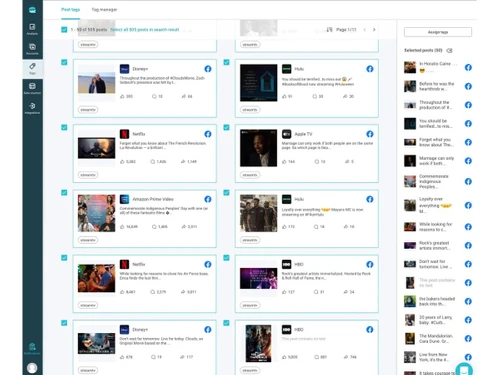Uncheck the Hulu terrified post checkbox

click(x=226, y=62)
